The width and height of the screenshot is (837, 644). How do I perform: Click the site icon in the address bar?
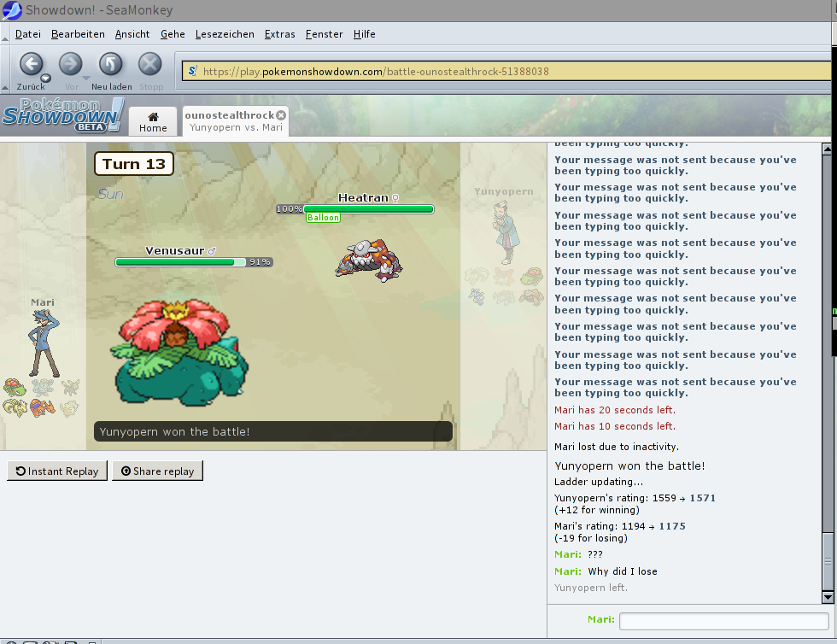(x=192, y=72)
